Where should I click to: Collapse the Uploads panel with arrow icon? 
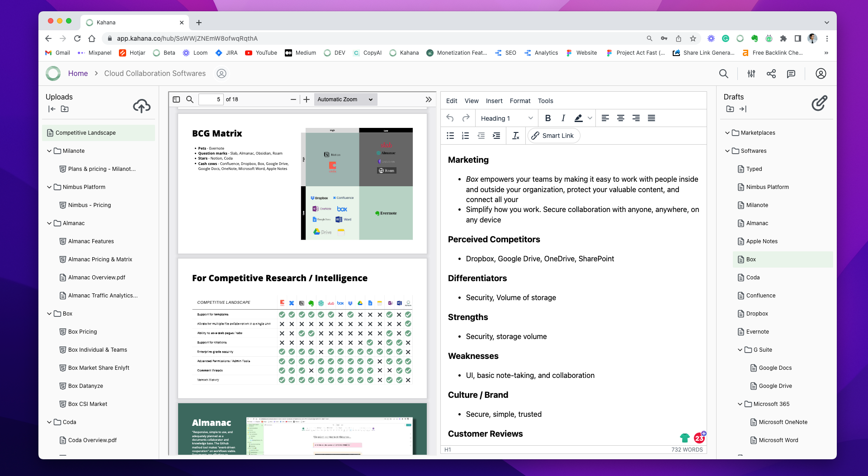click(x=52, y=109)
